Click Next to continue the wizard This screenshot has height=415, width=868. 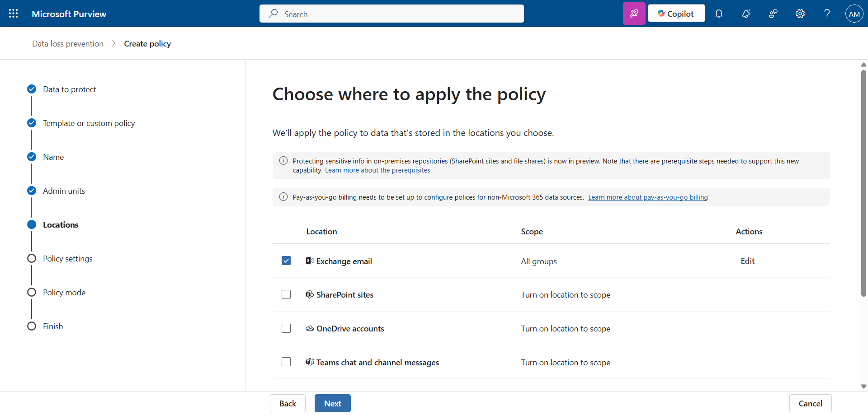(x=332, y=403)
